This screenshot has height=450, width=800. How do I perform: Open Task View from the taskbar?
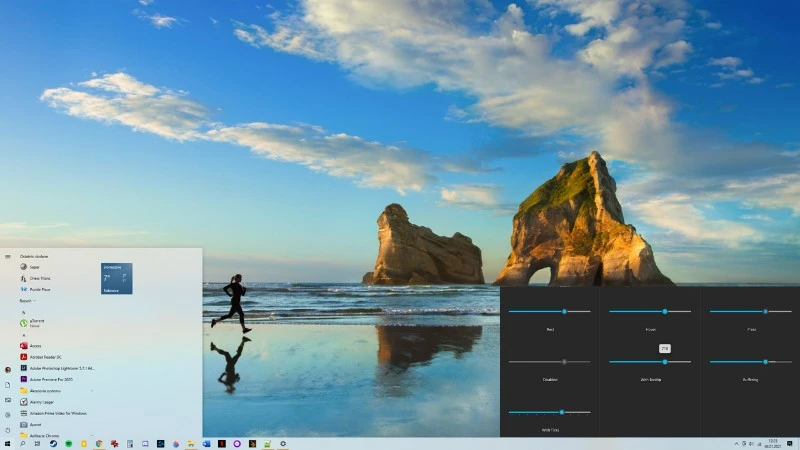click(38, 444)
